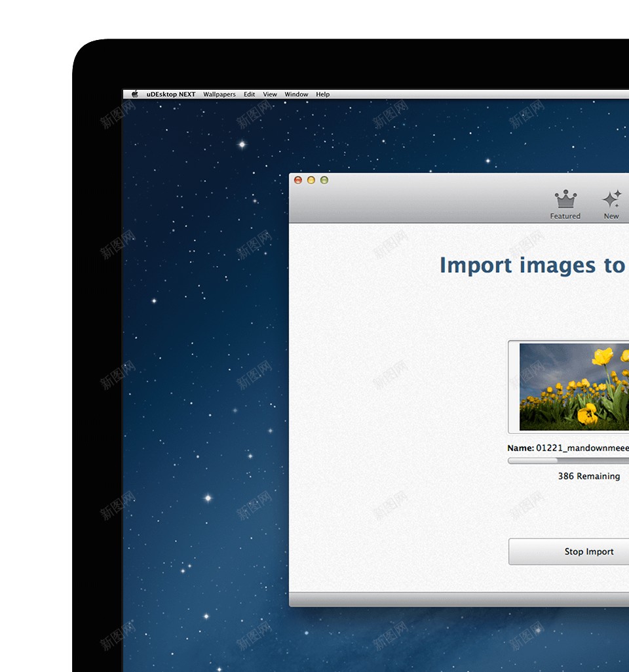The height and width of the screenshot is (672, 629).
Task: Minimize the window with yellow button
Action: 311,180
